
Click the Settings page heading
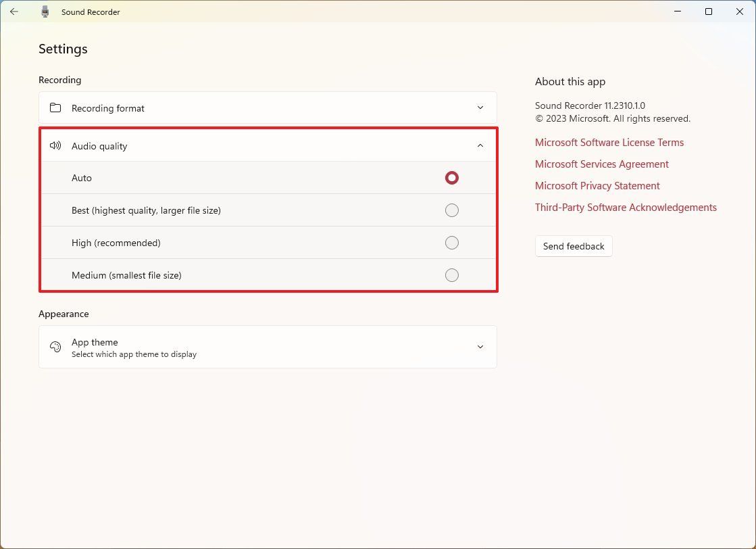tap(63, 49)
